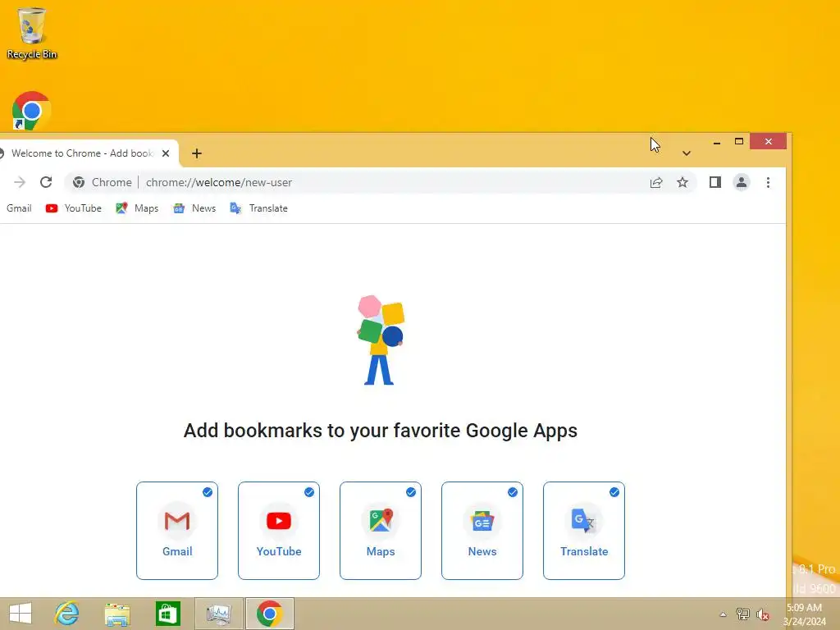
Task: Uncheck the News card checkmark
Action: (513, 492)
